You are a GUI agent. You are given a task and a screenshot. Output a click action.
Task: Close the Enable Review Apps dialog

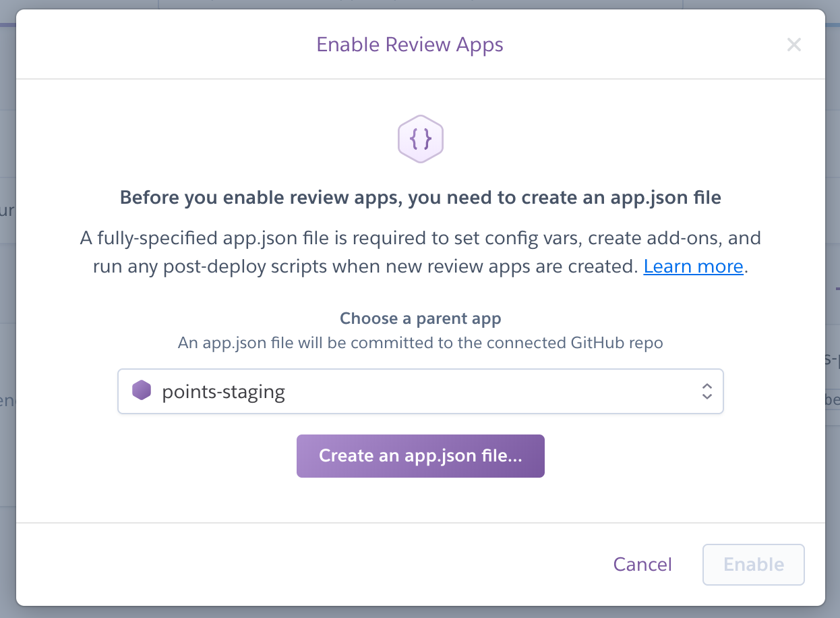(x=794, y=45)
